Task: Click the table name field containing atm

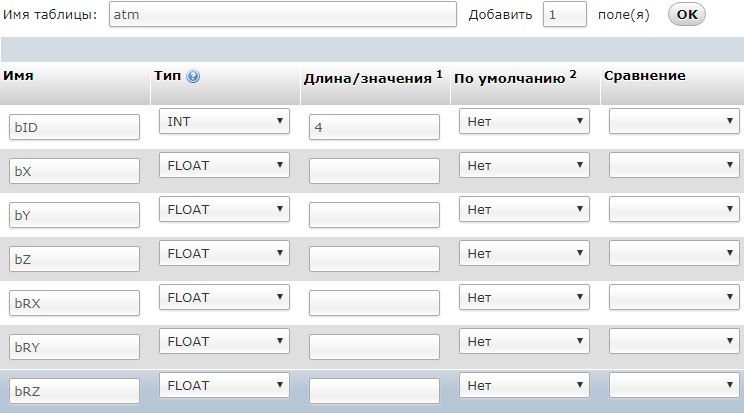Action: pos(283,14)
